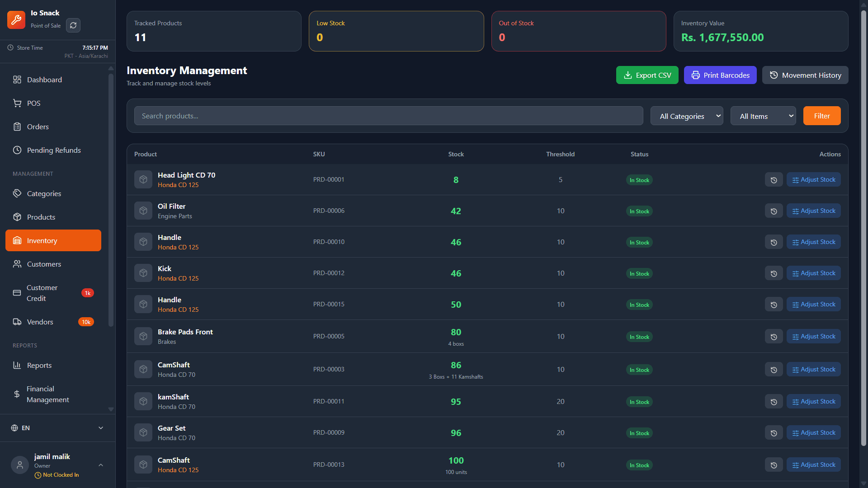Click the globe icon next to EN
The width and height of the screenshot is (868, 488).
[x=14, y=427]
